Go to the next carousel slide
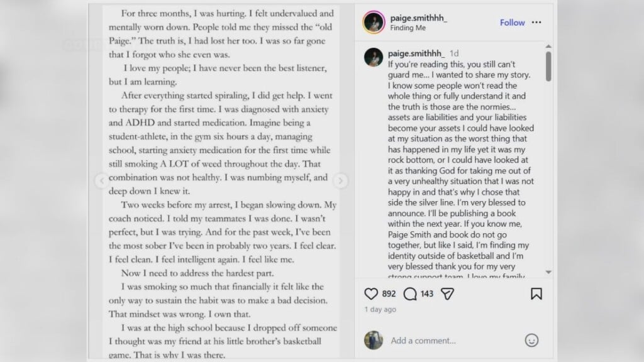This screenshot has height=362, width=644. 340,181
